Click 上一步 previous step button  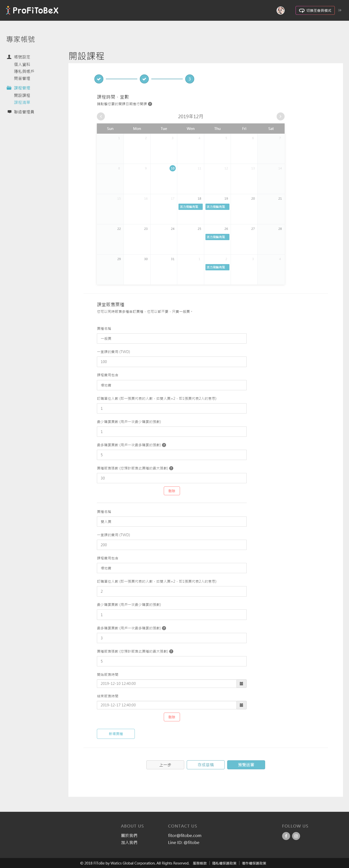(x=165, y=765)
